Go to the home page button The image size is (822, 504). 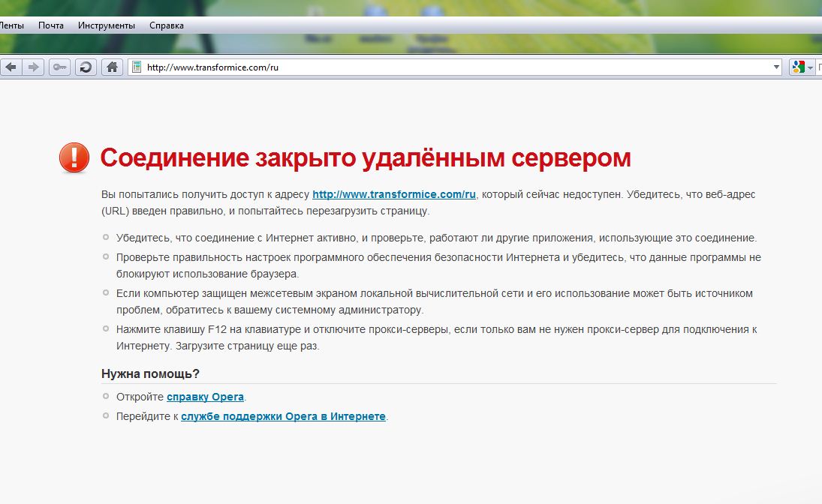112,67
